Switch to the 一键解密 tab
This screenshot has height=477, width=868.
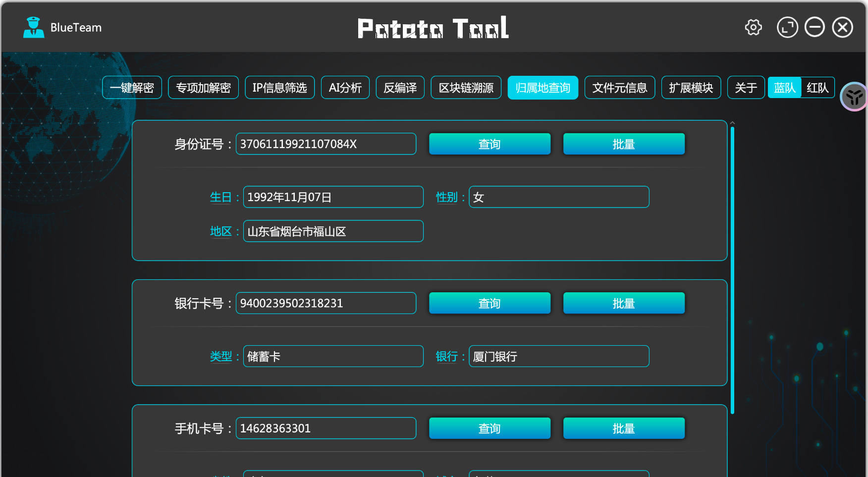(x=132, y=88)
